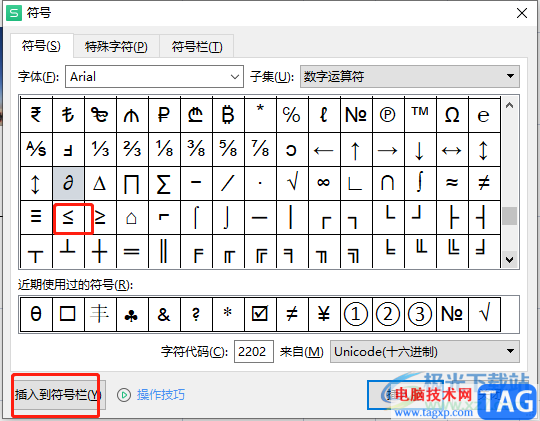This screenshot has height=421, width=540.
Task: Select the left arrow ← symbol
Action: pyautogui.click(x=324, y=150)
